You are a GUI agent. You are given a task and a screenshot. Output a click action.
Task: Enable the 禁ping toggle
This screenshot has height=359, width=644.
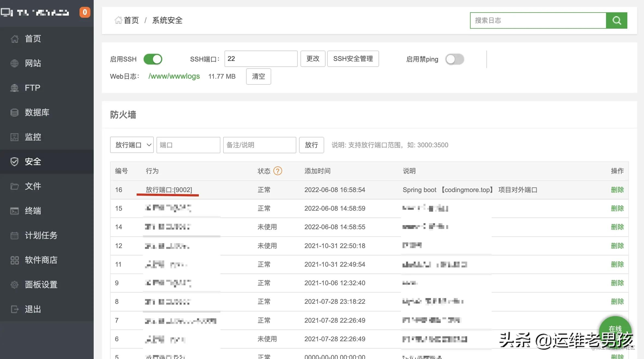tap(454, 59)
